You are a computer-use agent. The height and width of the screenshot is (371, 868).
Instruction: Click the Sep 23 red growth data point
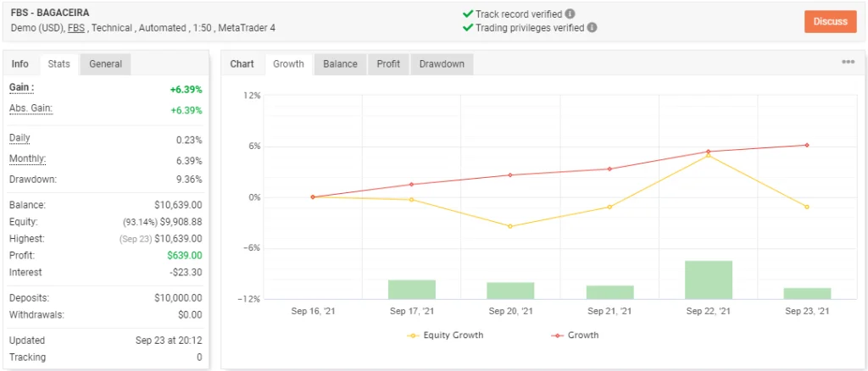pyautogui.click(x=806, y=145)
